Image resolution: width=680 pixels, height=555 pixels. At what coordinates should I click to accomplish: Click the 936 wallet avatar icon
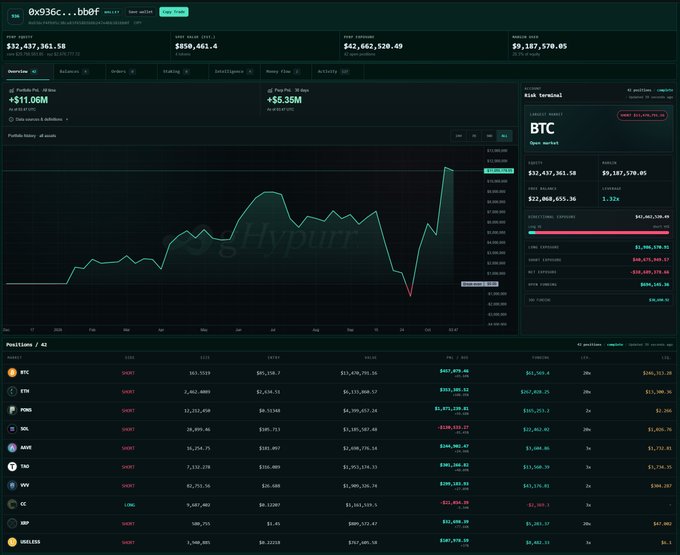click(15, 16)
